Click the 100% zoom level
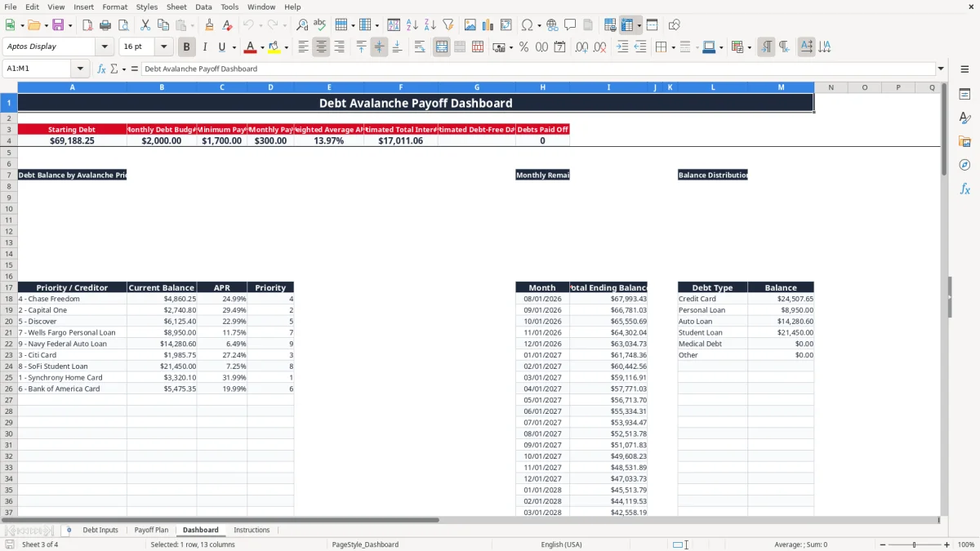The height and width of the screenshot is (551, 980). coord(966,544)
